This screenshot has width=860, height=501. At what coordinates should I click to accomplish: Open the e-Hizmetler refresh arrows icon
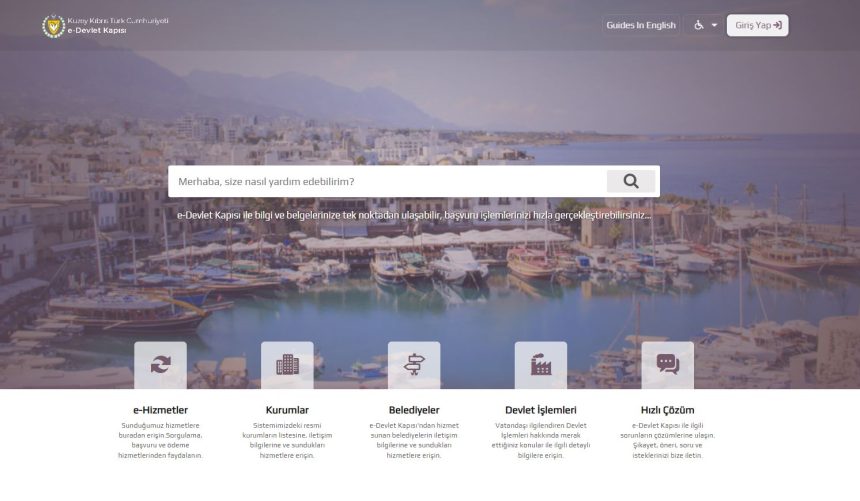[x=160, y=365]
